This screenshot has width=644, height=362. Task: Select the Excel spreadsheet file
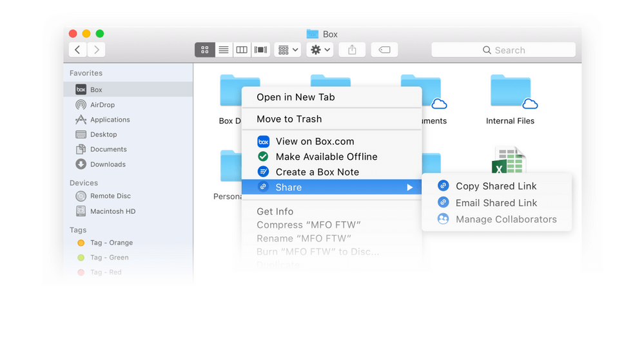pos(509,160)
